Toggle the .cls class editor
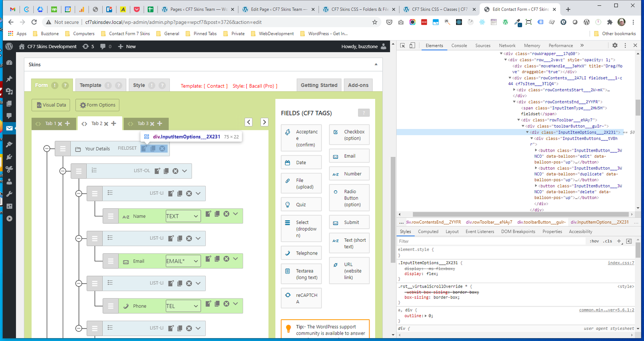The image size is (644, 341). coord(608,241)
